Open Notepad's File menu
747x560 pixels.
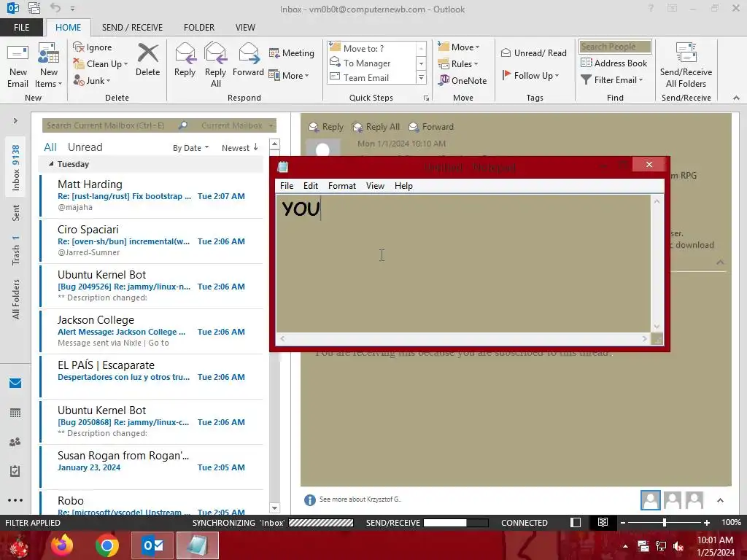pos(286,186)
